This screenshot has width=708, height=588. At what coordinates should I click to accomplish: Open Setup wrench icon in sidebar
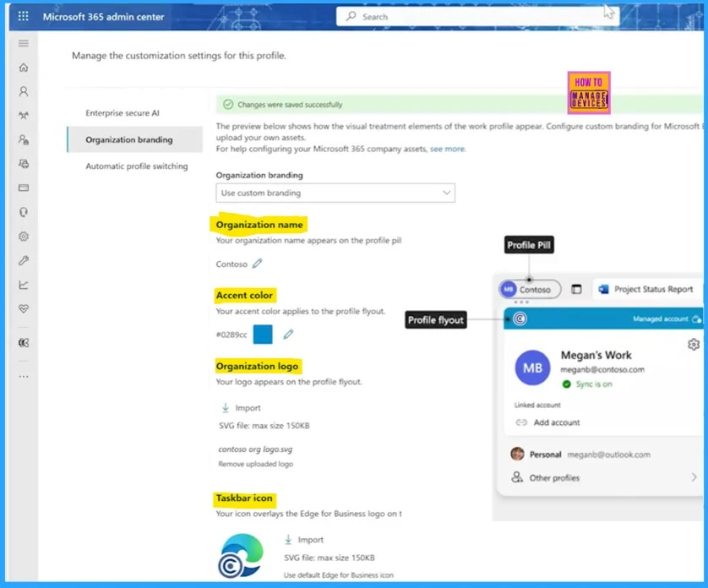tap(24, 260)
